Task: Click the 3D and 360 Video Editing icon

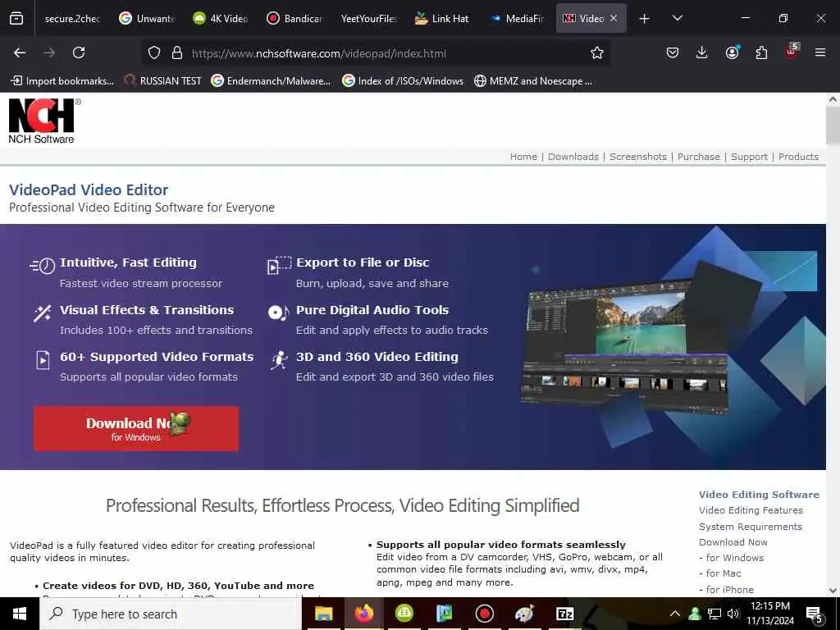Action: pyautogui.click(x=279, y=360)
